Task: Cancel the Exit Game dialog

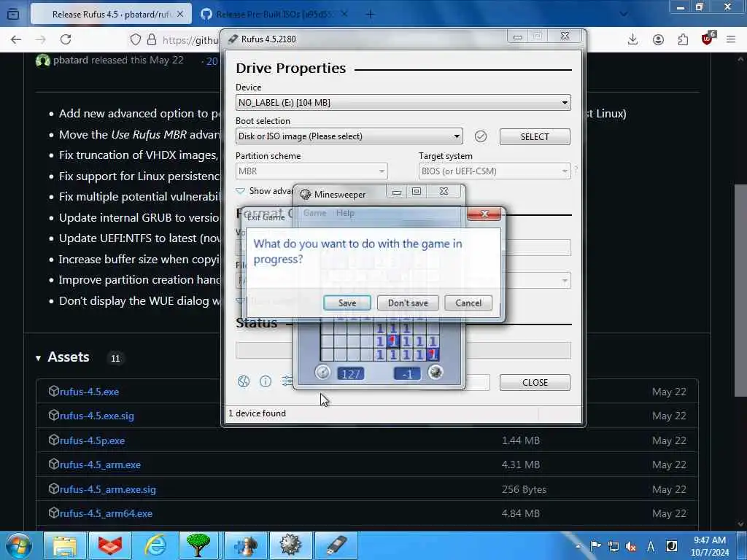Action: tap(468, 303)
